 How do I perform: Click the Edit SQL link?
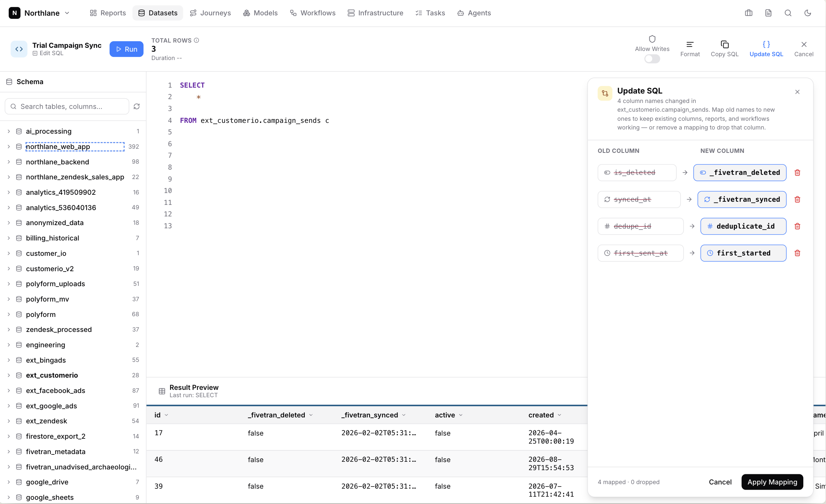point(48,53)
